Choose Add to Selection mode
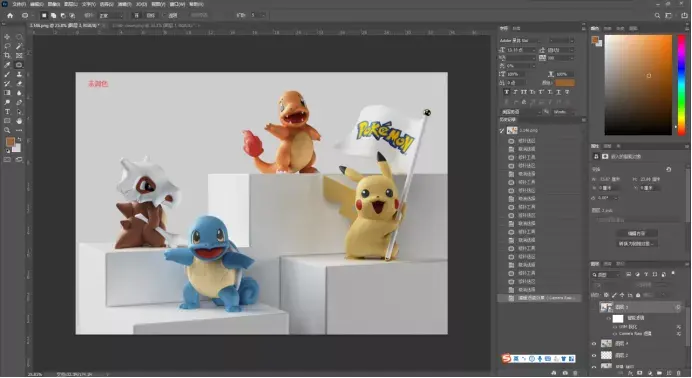 click(x=53, y=15)
